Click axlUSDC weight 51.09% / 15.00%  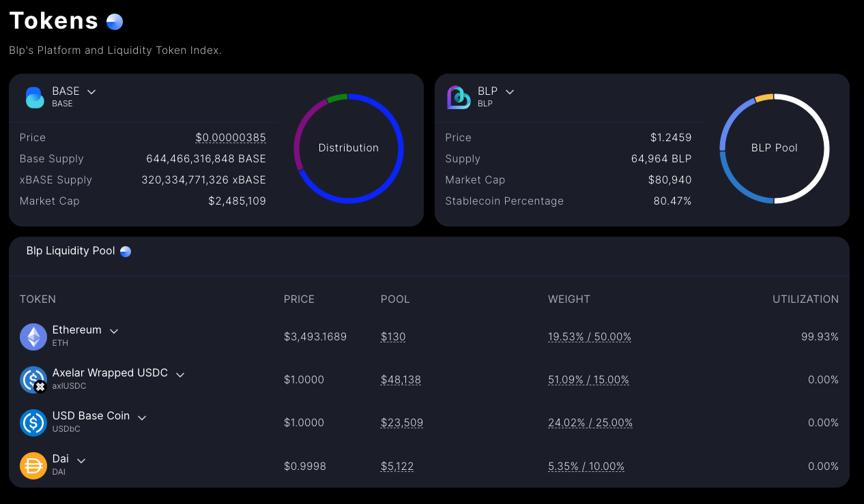coord(588,380)
